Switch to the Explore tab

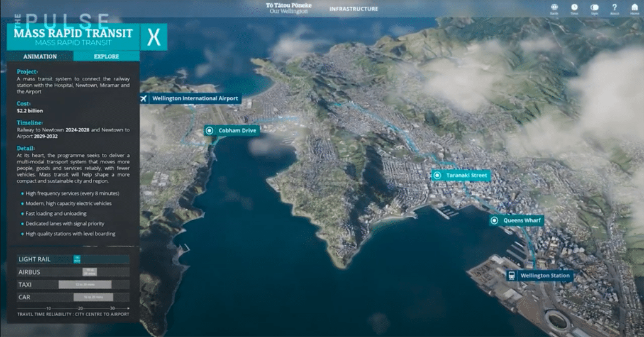coord(106,56)
